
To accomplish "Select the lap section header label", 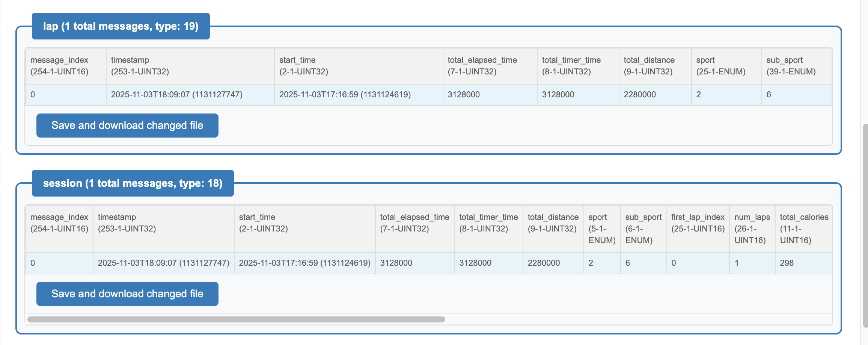I will tap(121, 26).
